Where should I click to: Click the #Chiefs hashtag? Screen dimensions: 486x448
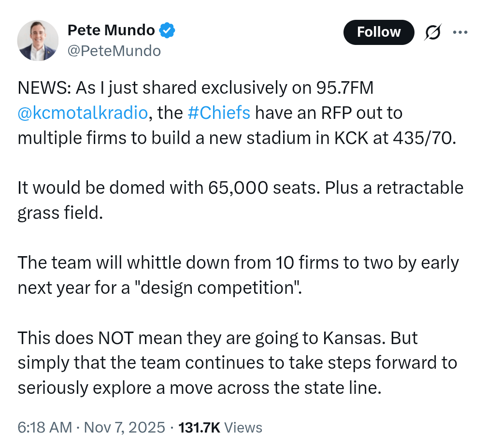219,113
